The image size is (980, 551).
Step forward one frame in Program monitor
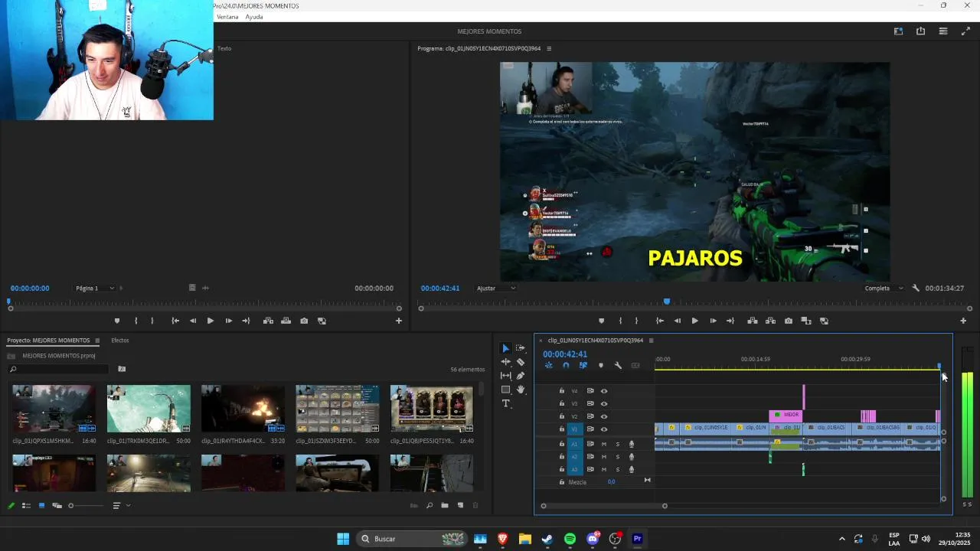713,321
